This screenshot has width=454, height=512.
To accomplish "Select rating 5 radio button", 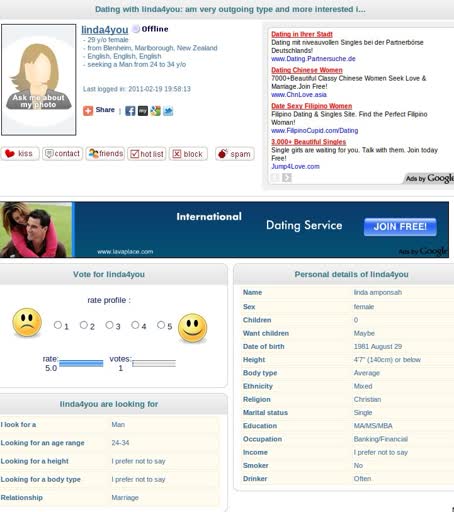I will (x=161, y=325).
